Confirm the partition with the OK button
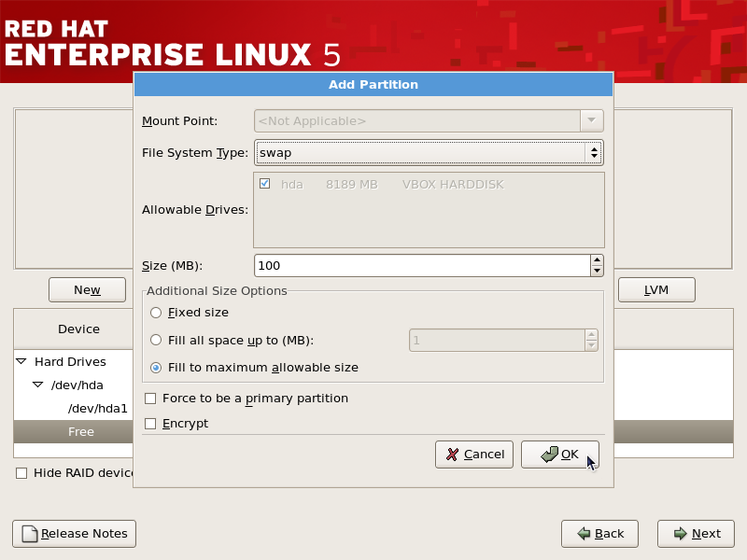747x560 pixels. [x=559, y=455]
